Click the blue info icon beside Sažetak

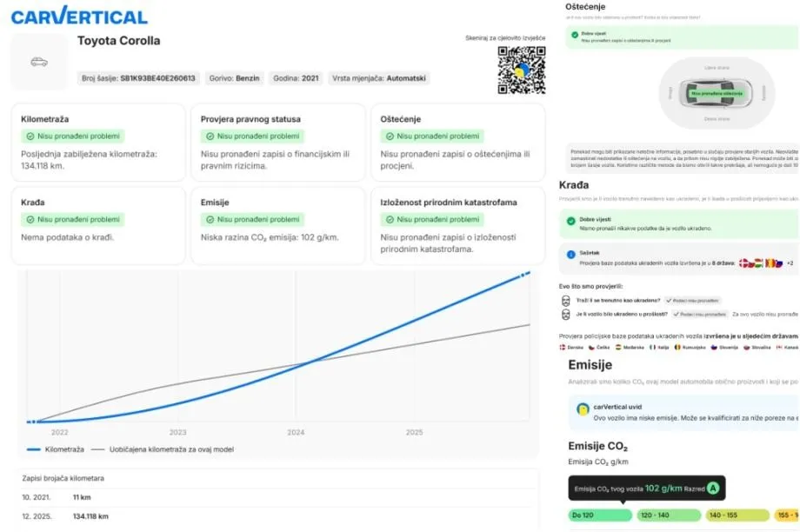coord(571,255)
